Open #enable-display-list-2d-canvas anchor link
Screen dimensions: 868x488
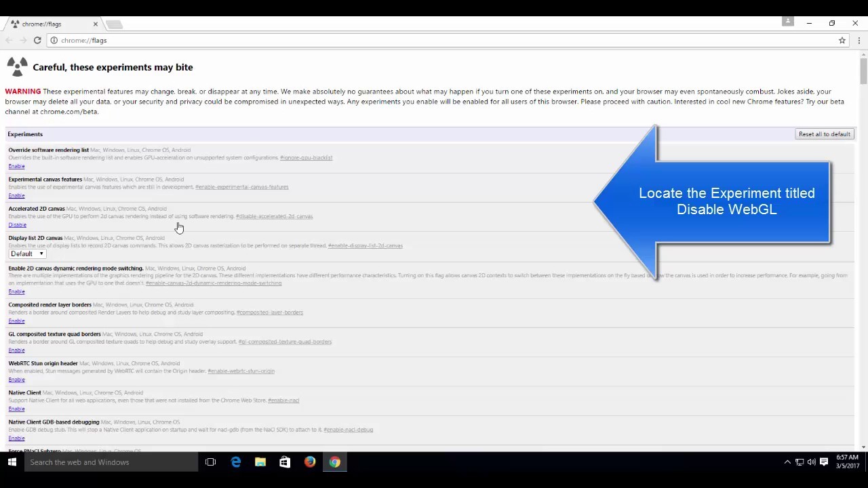coord(365,245)
